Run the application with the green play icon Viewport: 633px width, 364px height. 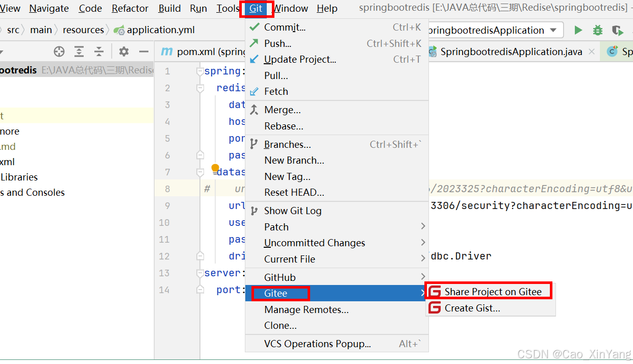578,30
